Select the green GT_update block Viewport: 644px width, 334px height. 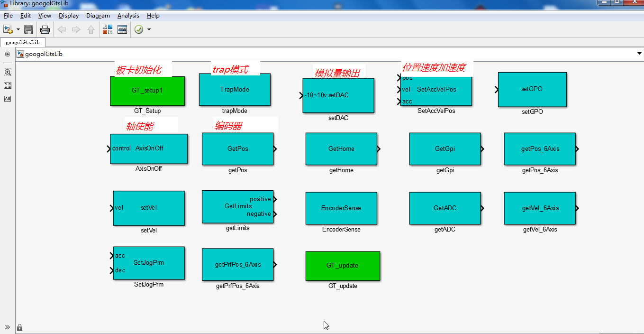(x=342, y=266)
